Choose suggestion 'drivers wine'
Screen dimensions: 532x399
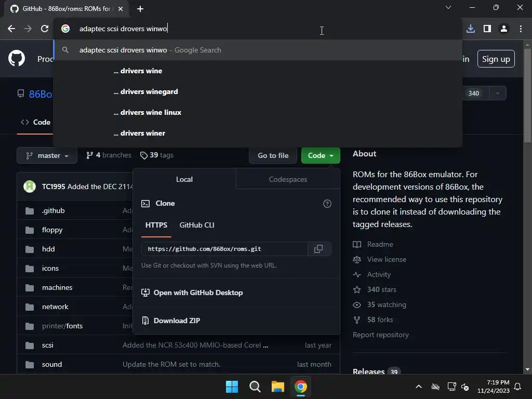(x=258, y=71)
